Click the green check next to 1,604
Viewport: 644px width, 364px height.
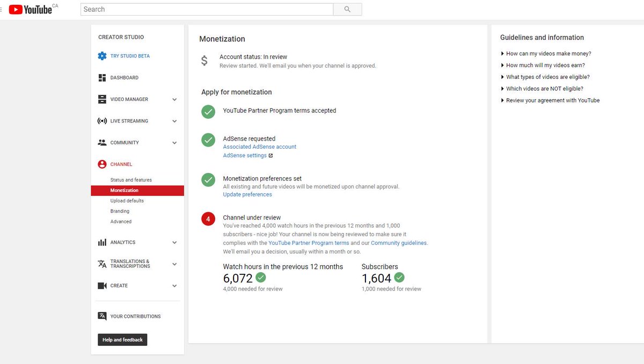click(399, 278)
